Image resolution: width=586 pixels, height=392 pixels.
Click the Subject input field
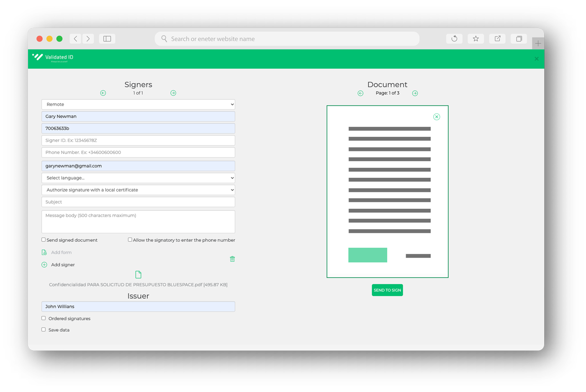point(138,202)
